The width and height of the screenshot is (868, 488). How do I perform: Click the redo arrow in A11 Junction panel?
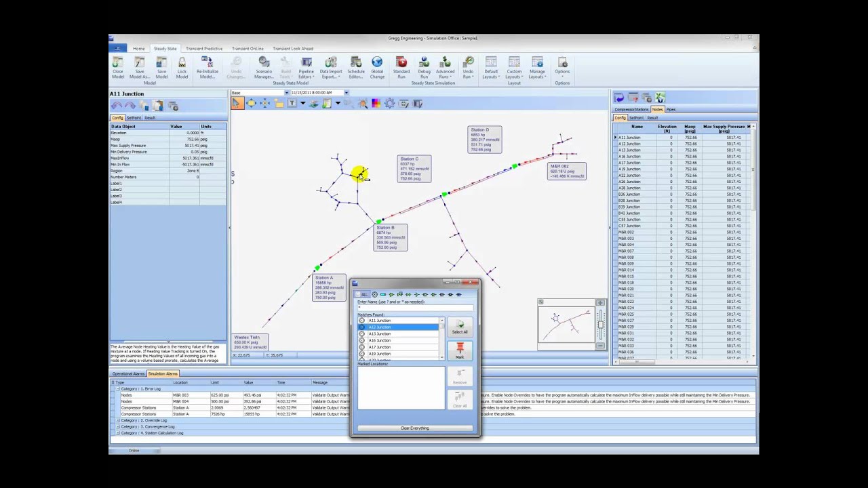click(130, 106)
